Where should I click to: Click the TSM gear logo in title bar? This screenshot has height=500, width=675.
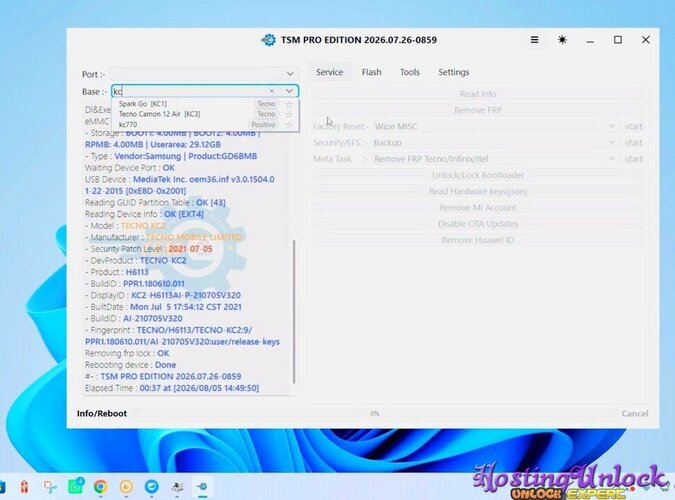click(268, 40)
